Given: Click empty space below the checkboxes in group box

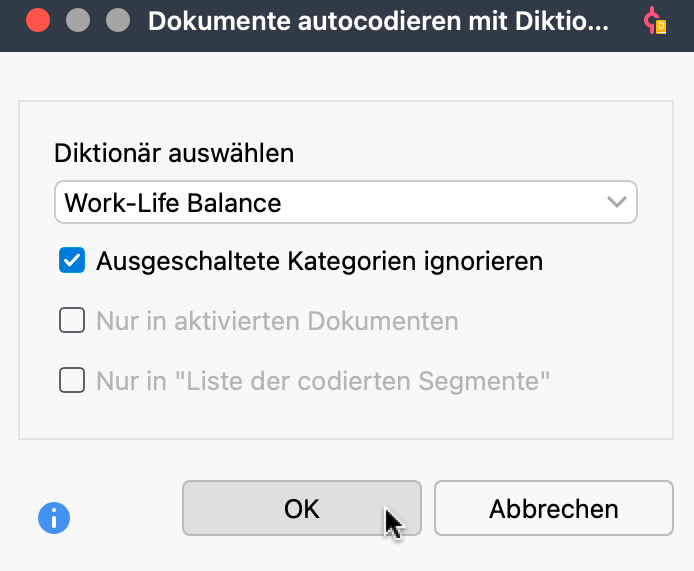Looking at the screenshot, I should click(345, 418).
